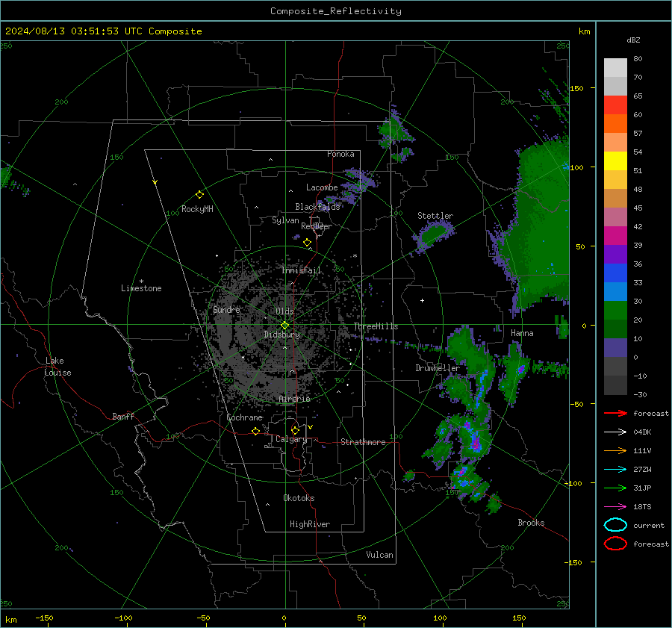Click the red forecast ellipse in the legend
Viewport: 672px width, 628px height.
pyautogui.click(x=615, y=544)
